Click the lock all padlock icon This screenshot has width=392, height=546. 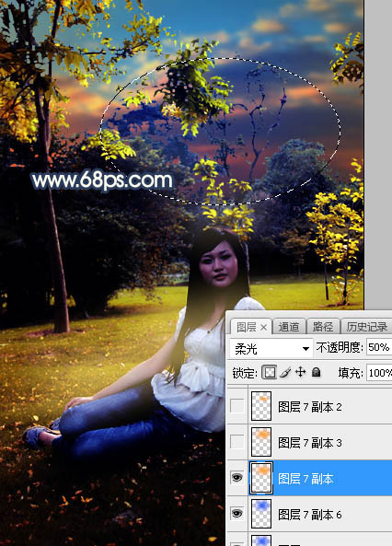pyautogui.click(x=317, y=372)
